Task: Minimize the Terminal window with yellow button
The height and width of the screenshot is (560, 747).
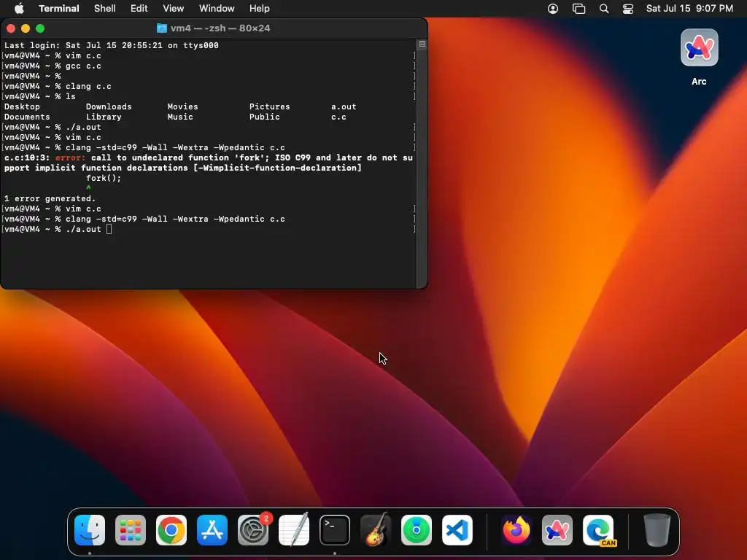Action: [26, 28]
